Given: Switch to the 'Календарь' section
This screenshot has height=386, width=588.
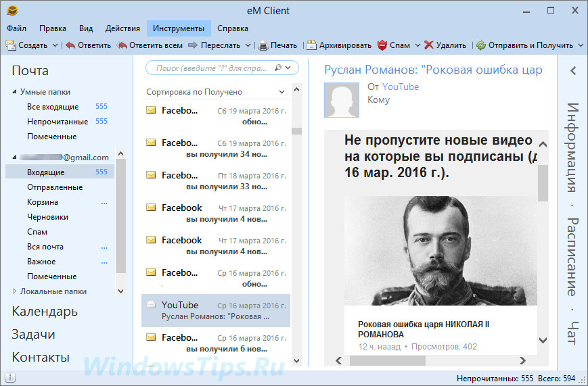Looking at the screenshot, I should (x=45, y=312).
